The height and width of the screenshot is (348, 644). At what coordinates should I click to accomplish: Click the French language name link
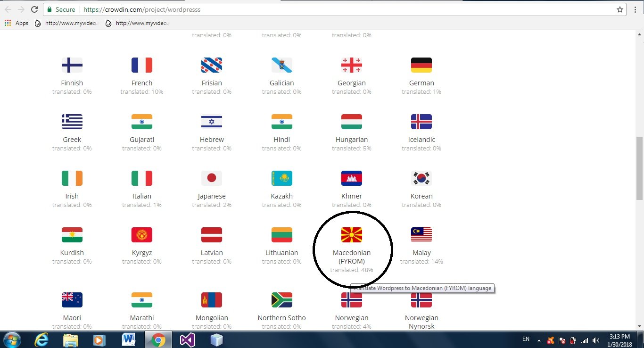click(x=142, y=83)
